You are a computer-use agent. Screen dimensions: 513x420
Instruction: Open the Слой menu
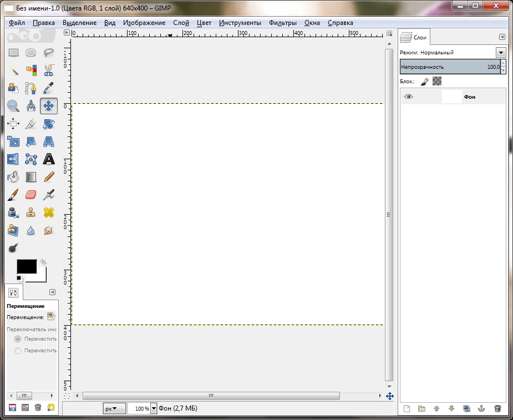181,23
